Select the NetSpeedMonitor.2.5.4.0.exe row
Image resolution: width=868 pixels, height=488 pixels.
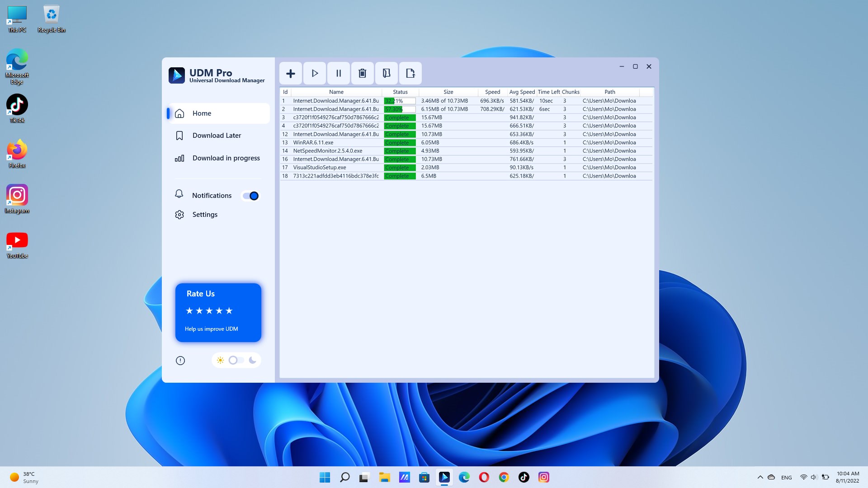466,151
